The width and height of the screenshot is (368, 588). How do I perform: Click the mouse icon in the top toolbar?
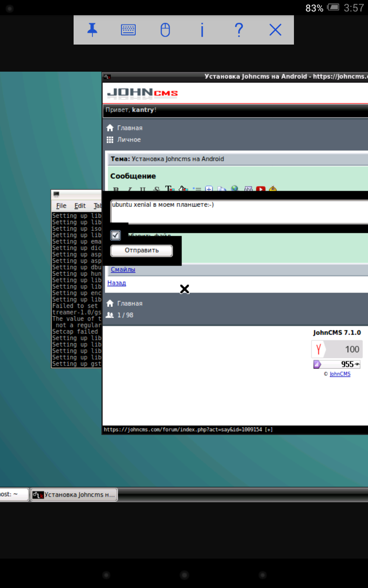tap(165, 30)
